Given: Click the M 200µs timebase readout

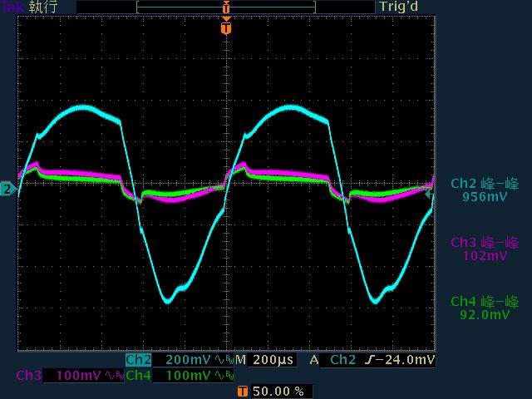Looking at the screenshot, I should pos(266,360).
